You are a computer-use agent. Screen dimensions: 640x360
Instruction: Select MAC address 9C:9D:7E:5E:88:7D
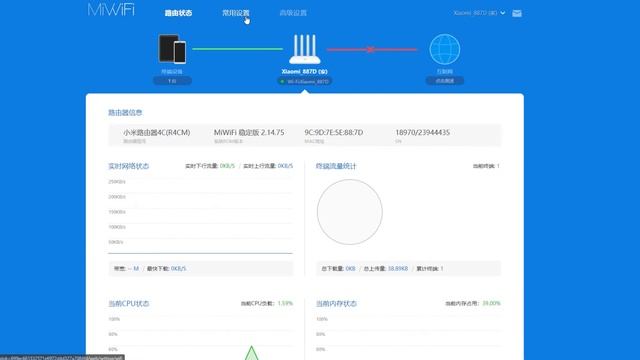pyautogui.click(x=333, y=133)
